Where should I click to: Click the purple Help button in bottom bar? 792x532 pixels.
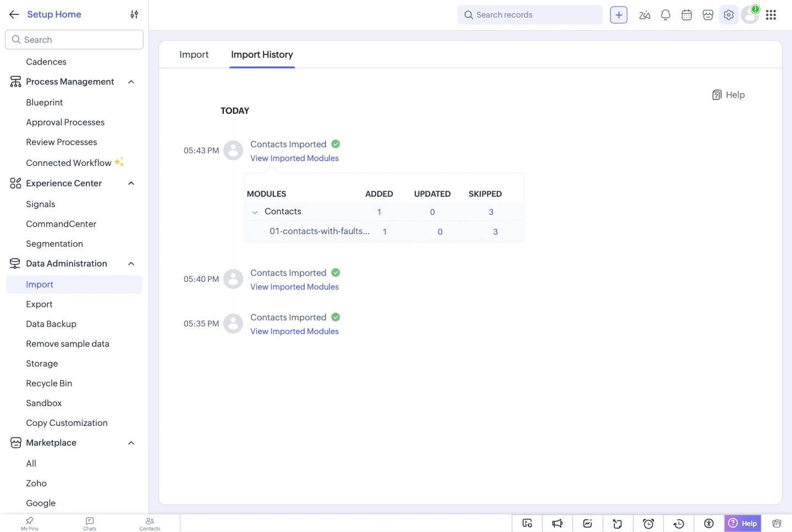tap(743, 523)
